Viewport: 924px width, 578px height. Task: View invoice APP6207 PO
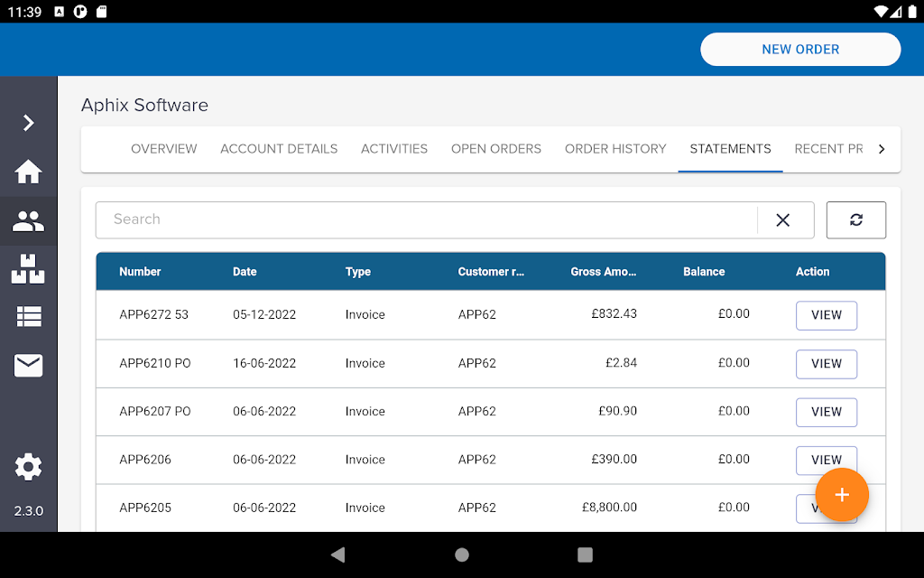click(x=826, y=412)
